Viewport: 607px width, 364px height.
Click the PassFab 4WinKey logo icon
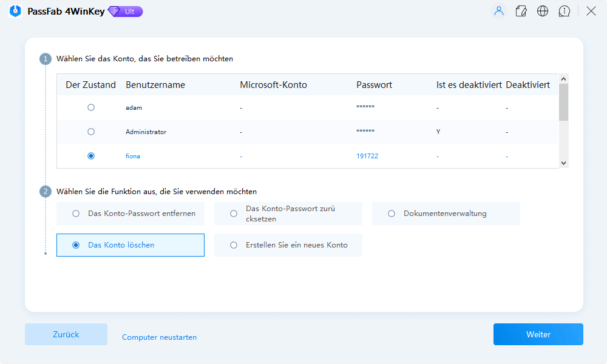15,11
